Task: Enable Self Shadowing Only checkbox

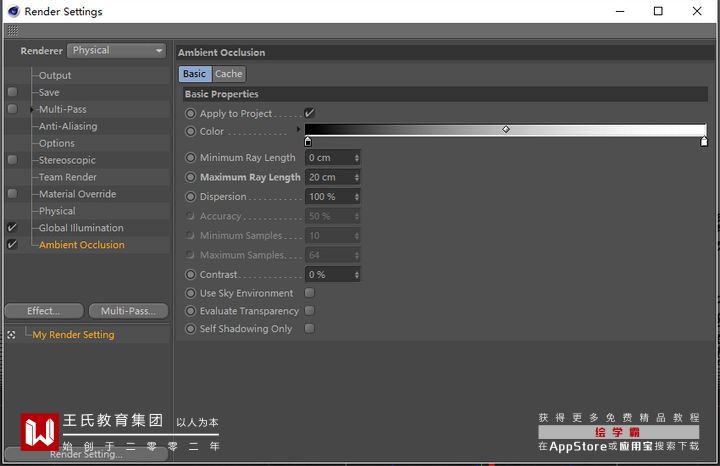Action: click(309, 328)
